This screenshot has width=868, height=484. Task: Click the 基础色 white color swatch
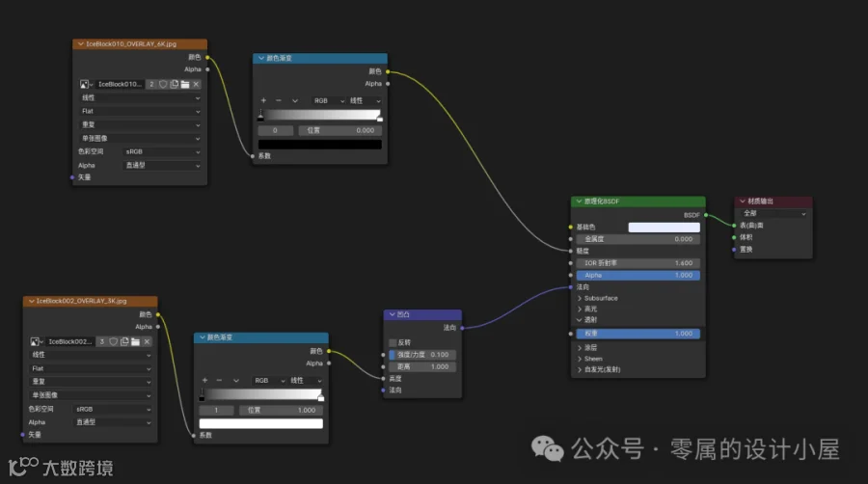click(x=664, y=228)
